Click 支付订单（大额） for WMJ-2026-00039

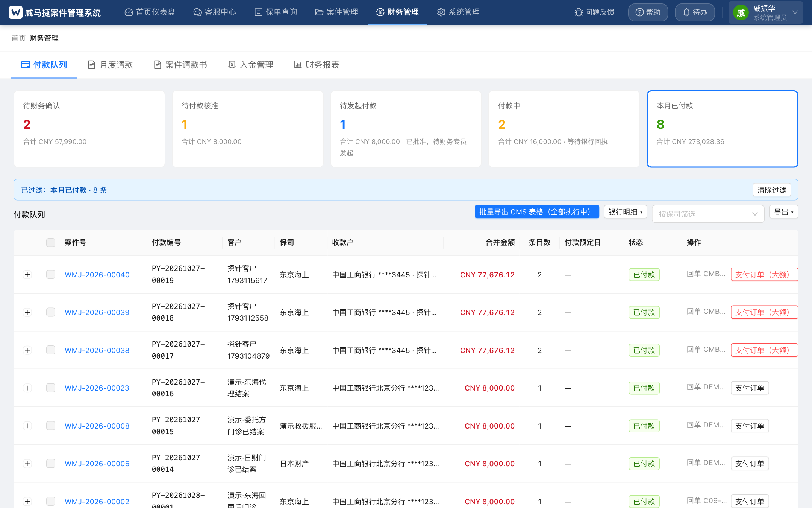pyautogui.click(x=764, y=312)
